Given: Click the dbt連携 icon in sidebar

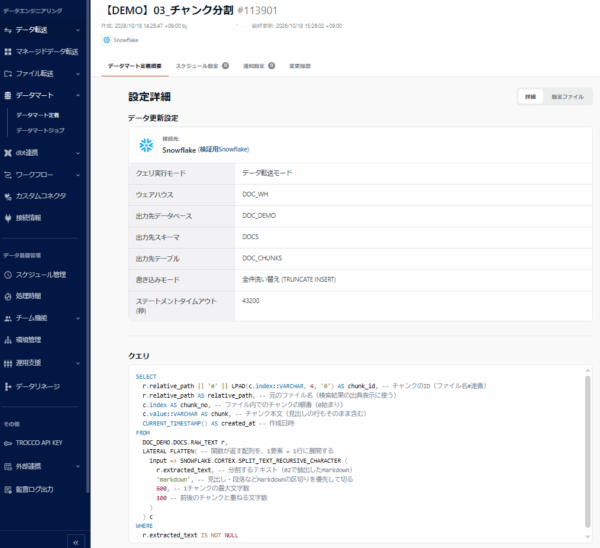Looking at the screenshot, I should pyautogui.click(x=8, y=153).
